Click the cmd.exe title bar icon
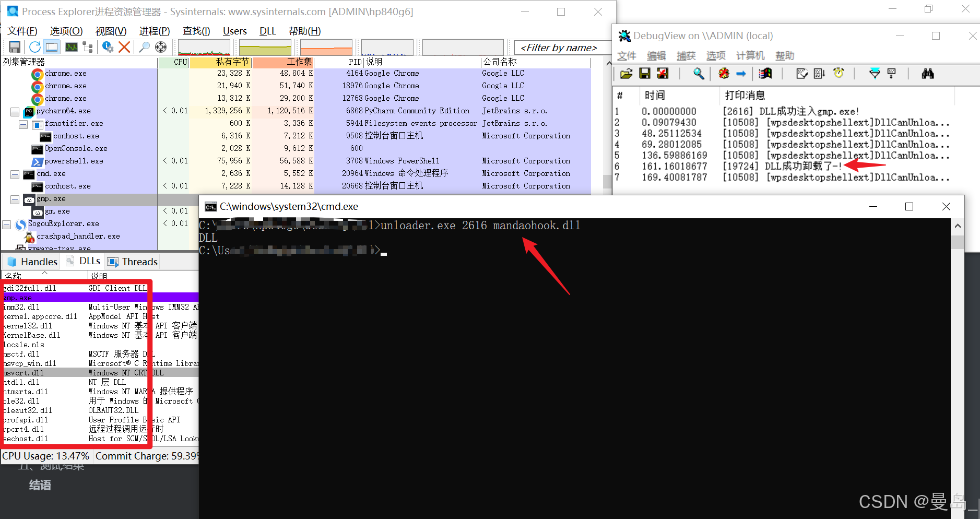This screenshot has width=980, height=519. pyautogui.click(x=210, y=207)
